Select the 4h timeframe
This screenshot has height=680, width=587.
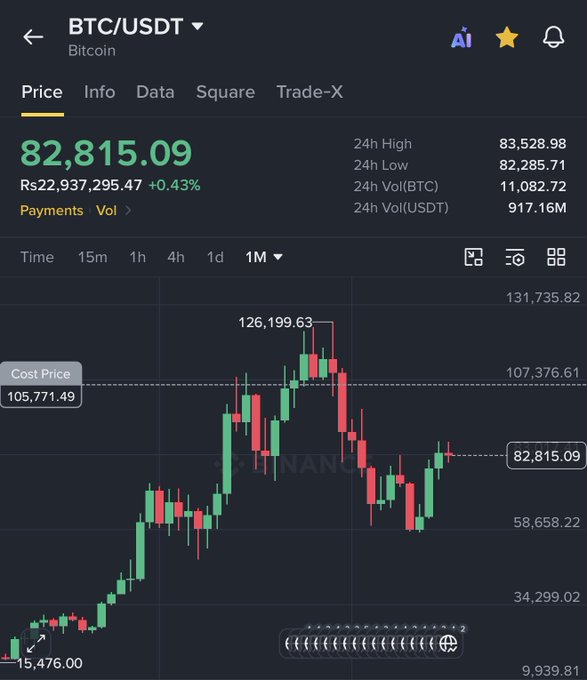coord(176,257)
